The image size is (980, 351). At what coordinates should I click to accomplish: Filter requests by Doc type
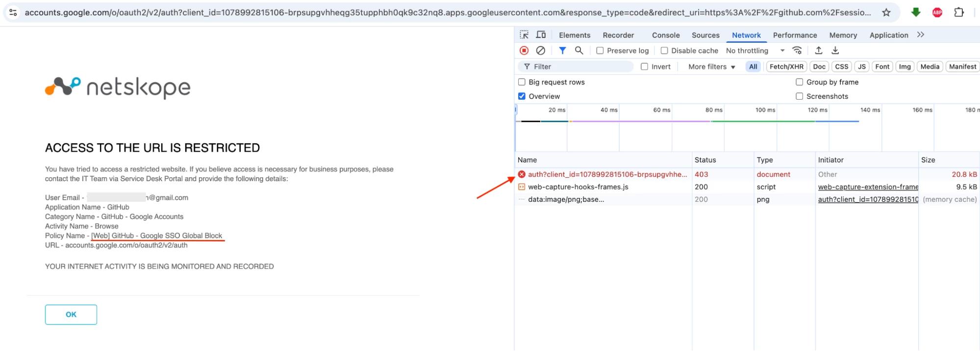(819, 67)
